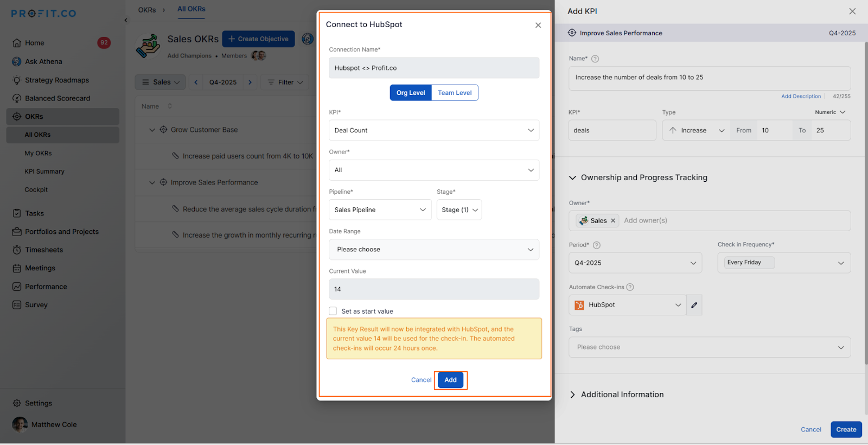Expand Additional Information section
The image size is (868, 445).
(617, 395)
